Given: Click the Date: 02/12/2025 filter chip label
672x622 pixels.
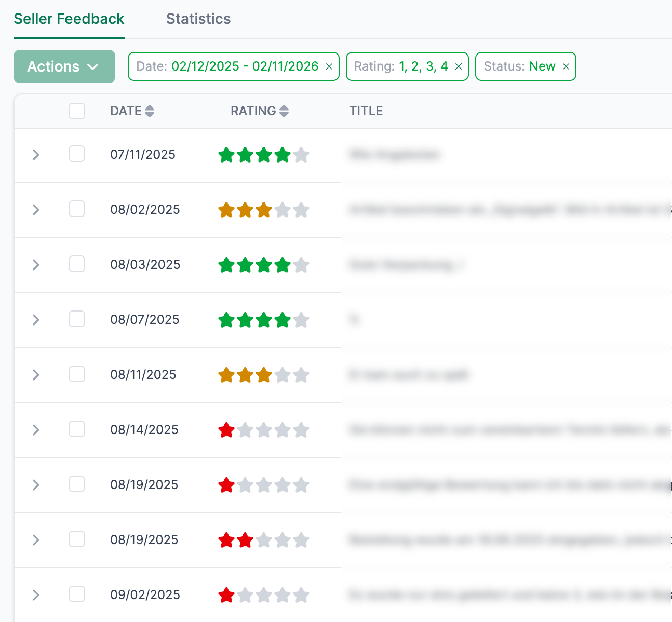Looking at the screenshot, I should point(218,66).
